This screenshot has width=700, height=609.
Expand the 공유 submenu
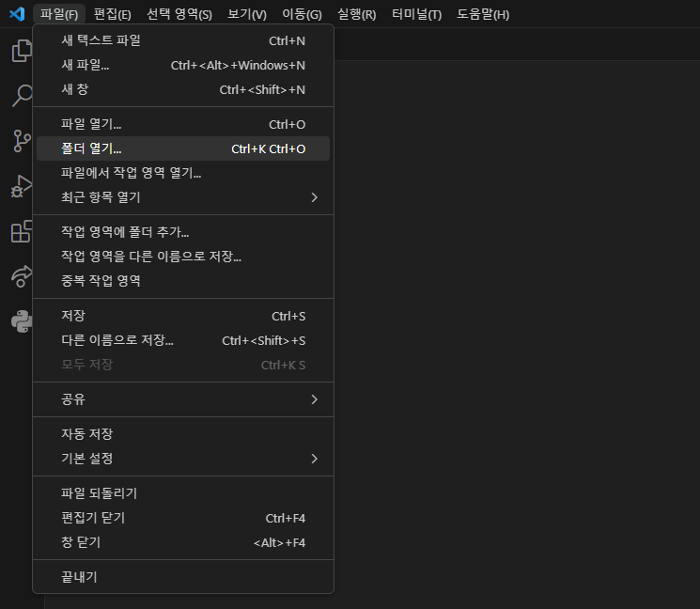tap(183, 399)
